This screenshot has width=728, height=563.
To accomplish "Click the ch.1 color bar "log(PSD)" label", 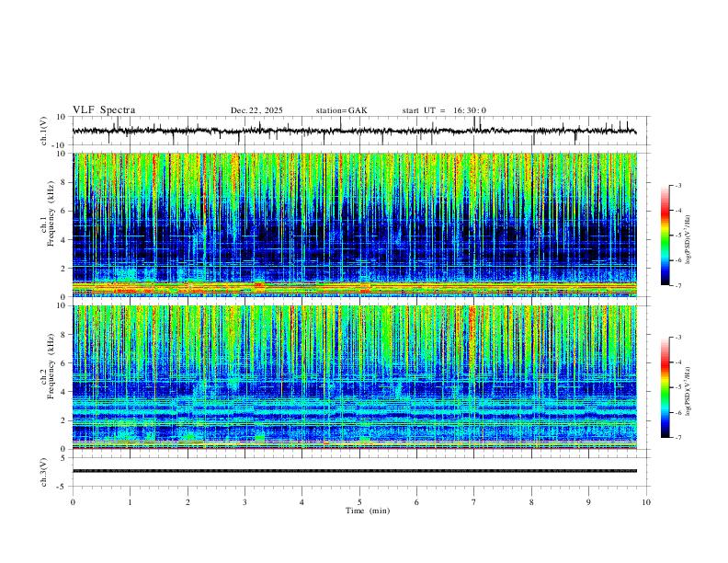I will 688,240.
